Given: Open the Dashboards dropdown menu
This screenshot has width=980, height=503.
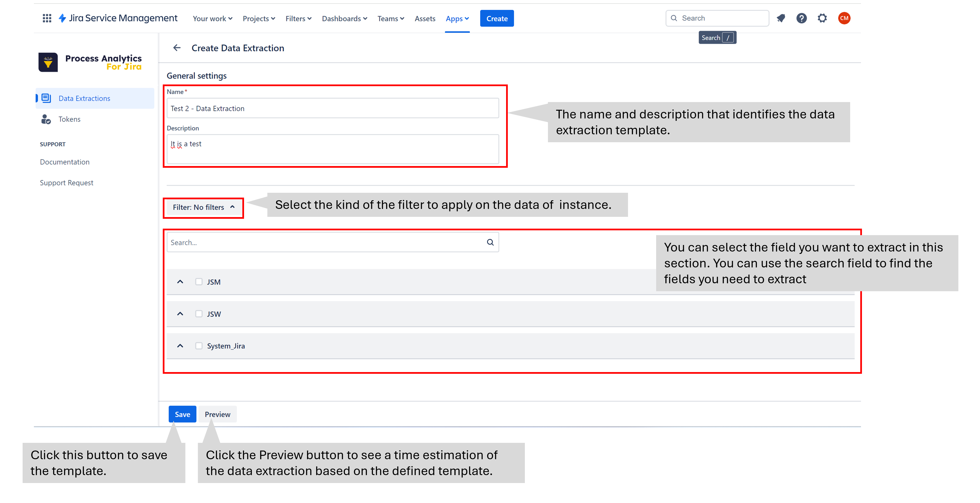Looking at the screenshot, I should [344, 19].
